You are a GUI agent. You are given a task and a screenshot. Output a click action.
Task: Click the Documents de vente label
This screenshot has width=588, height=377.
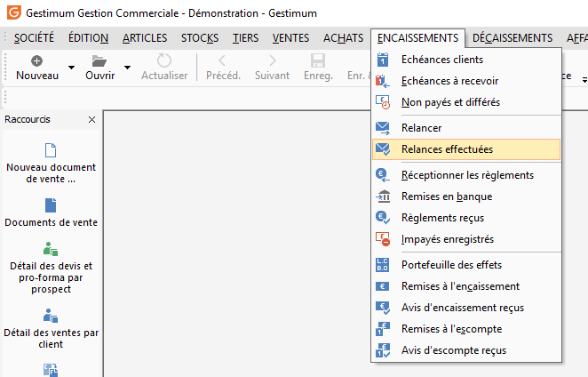51,222
